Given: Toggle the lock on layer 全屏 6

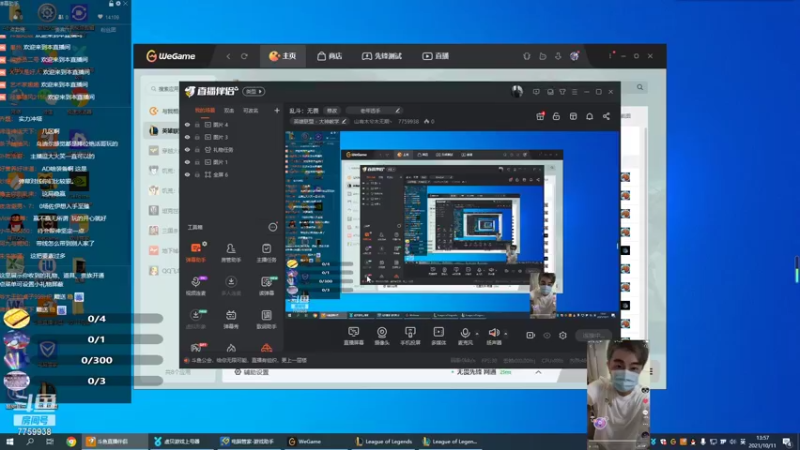Looking at the screenshot, I should [x=197, y=174].
